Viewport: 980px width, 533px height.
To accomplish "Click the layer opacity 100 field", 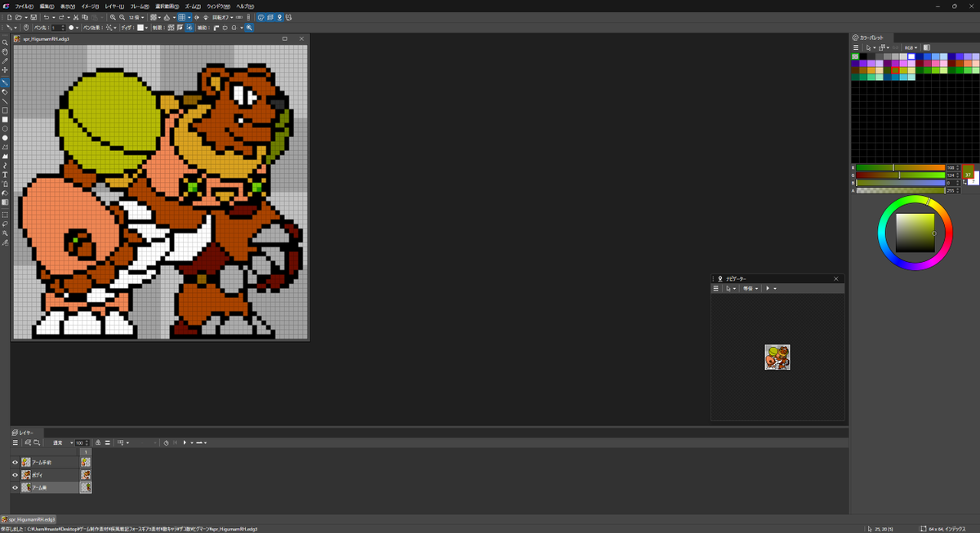I will (79, 442).
